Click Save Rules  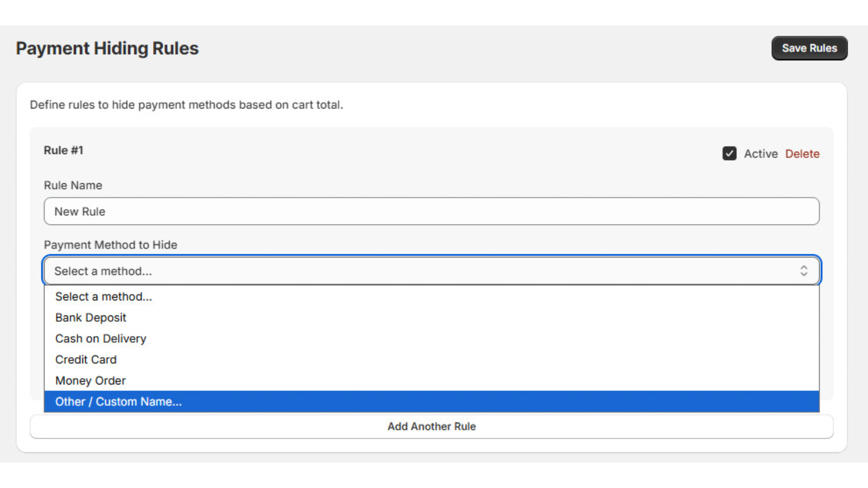(x=809, y=48)
